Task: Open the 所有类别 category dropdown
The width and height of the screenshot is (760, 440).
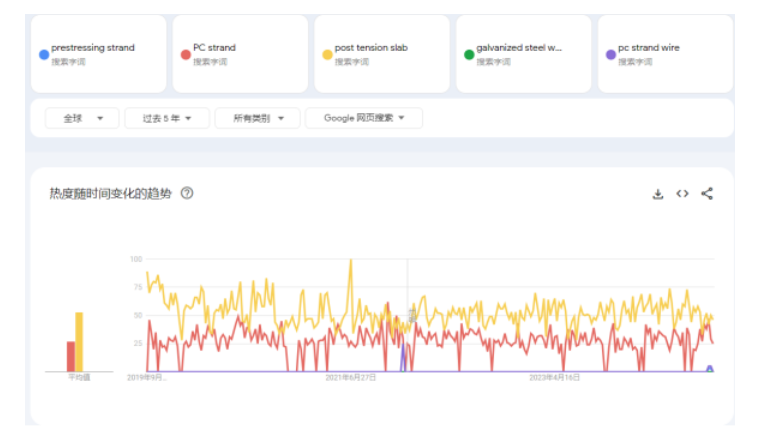Action: 258,118
